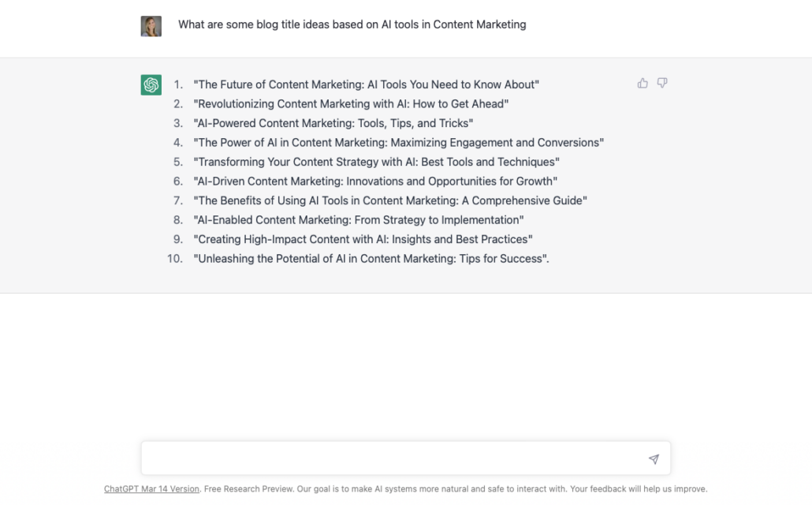Select title "Revolutionizing Content Marketing with AI"
Image resolution: width=812 pixels, height=505 pixels.
click(351, 103)
